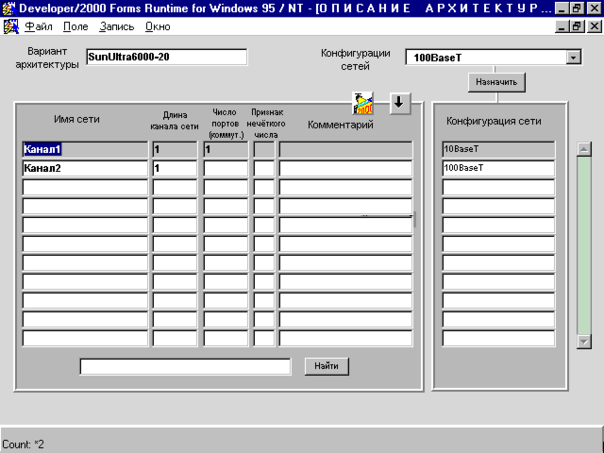Screen dimensions: 604x453
Task: Close the inner form window
Action: tap(594, 27)
